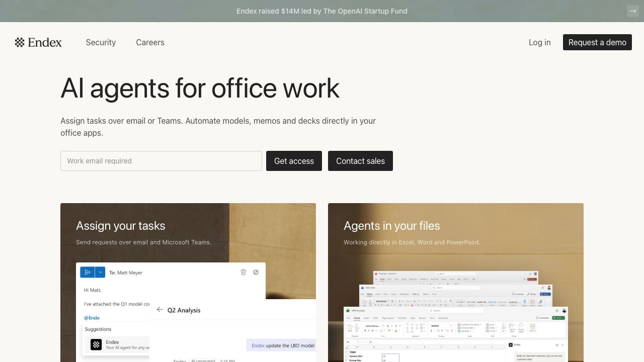Click the Comments button in Excel mockup
The image size is (644, 362).
tap(543, 318)
